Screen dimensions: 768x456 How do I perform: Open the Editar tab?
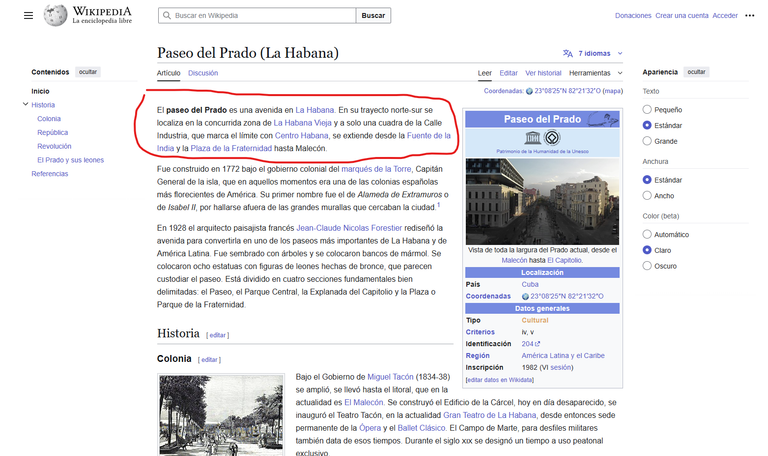[508, 73]
